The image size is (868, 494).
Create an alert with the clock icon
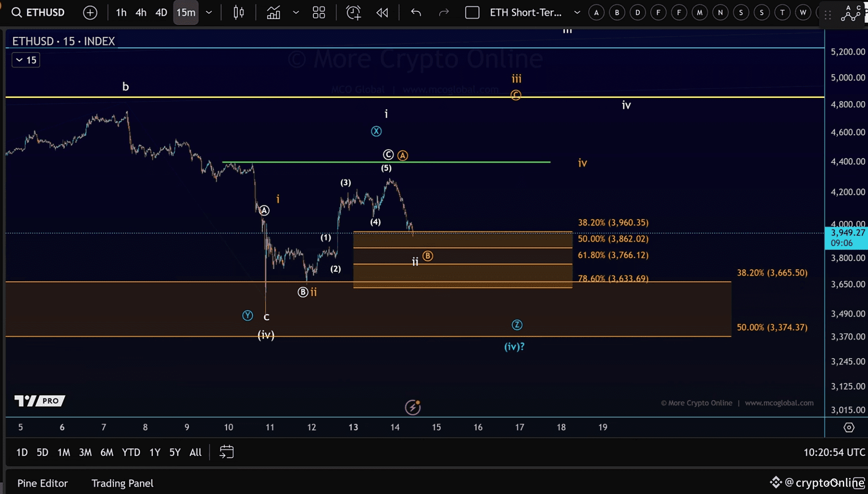point(353,12)
